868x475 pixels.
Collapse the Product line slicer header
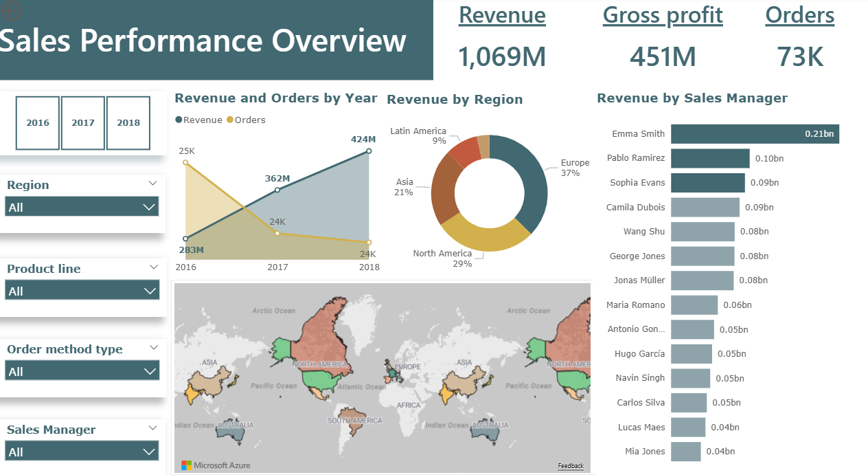point(154,267)
